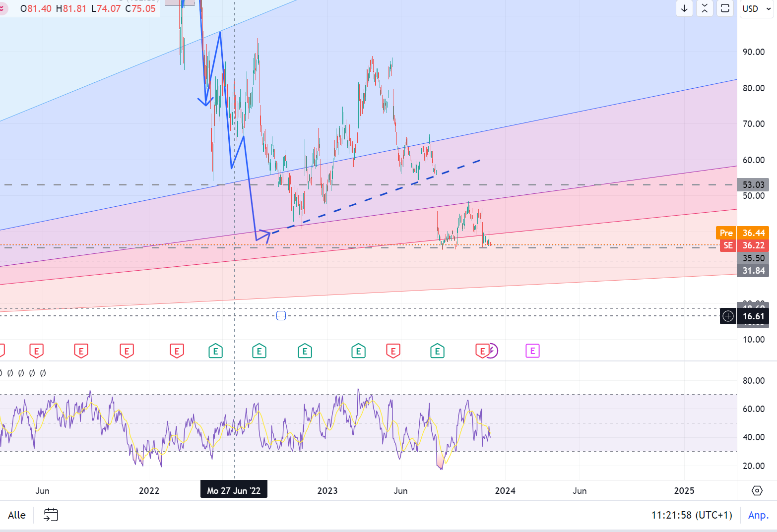Click the 53.03 price level label

click(x=753, y=185)
